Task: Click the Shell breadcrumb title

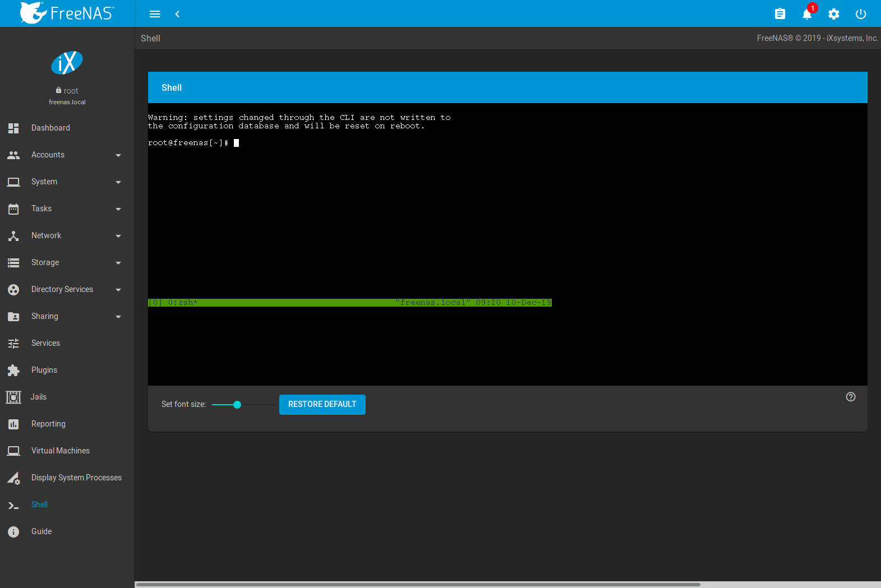Action: (x=150, y=38)
